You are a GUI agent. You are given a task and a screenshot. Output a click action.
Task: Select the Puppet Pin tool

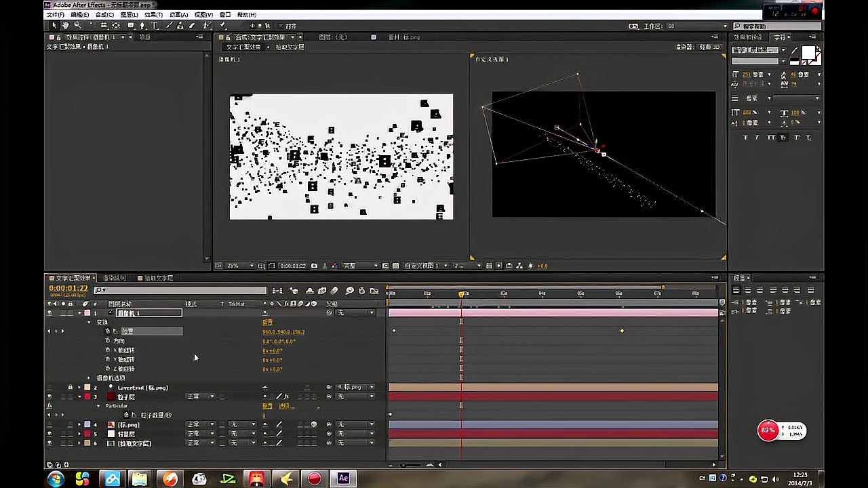[222, 26]
